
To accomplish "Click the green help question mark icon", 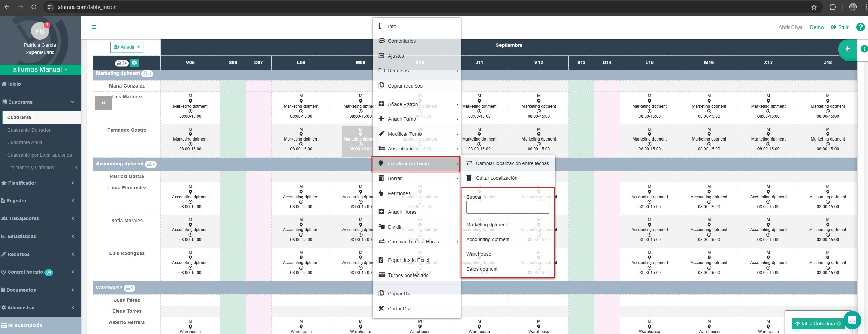I will [x=860, y=27].
